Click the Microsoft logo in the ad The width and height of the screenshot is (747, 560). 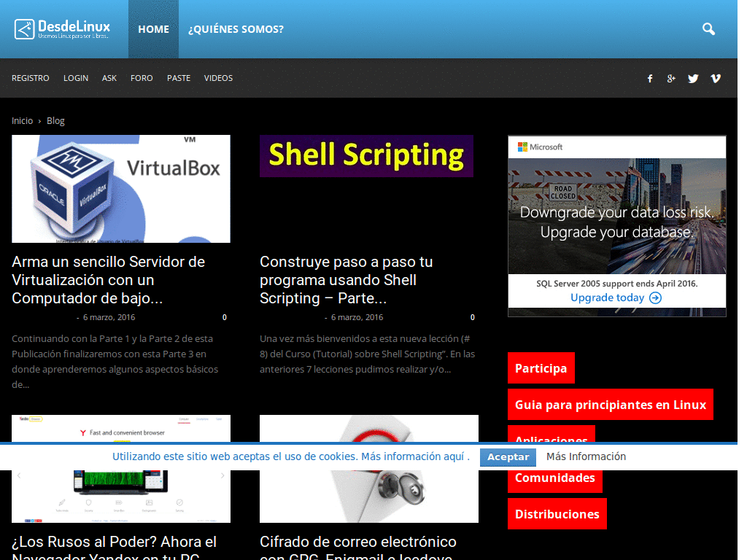tap(541, 147)
